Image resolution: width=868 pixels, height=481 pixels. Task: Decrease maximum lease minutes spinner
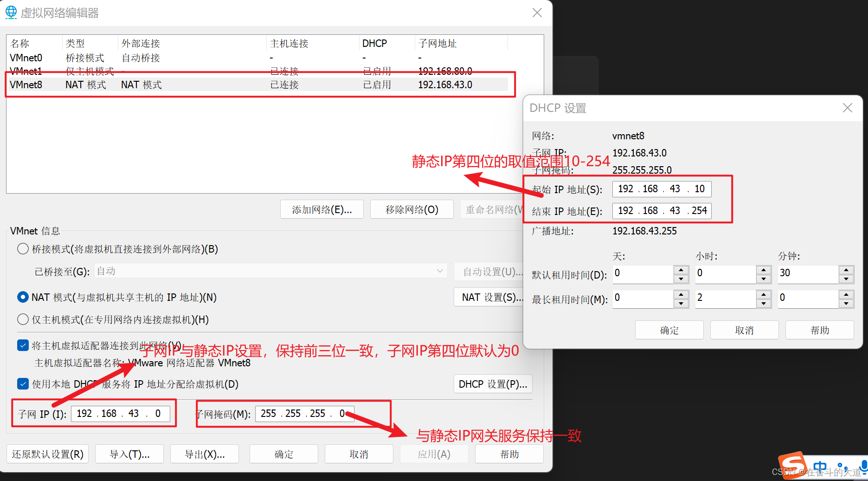(846, 304)
